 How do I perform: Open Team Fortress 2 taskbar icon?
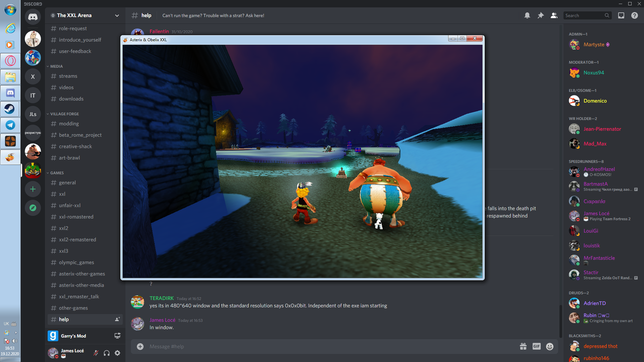10,141
